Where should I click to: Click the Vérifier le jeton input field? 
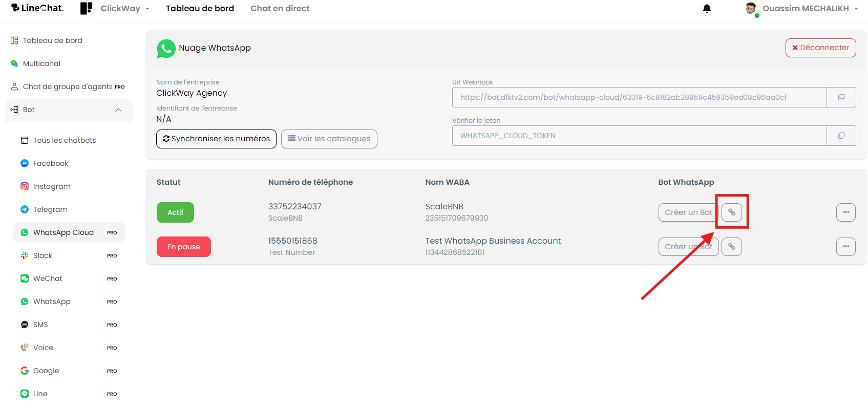click(x=639, y=136)
